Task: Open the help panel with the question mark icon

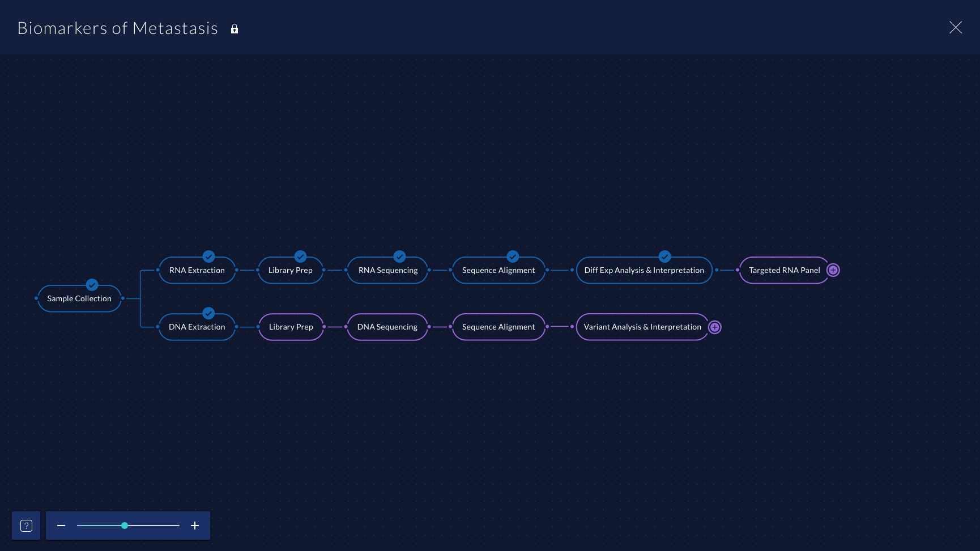Action: point(25,526)
